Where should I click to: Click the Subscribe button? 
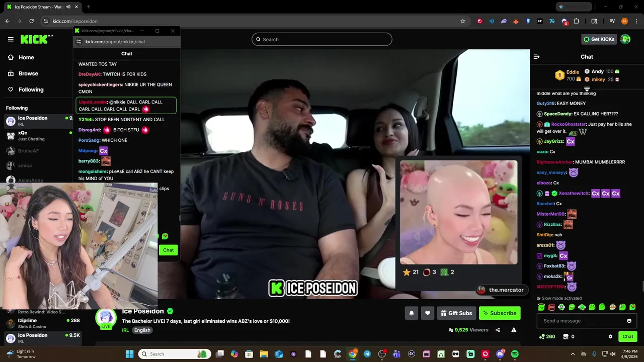500,313
